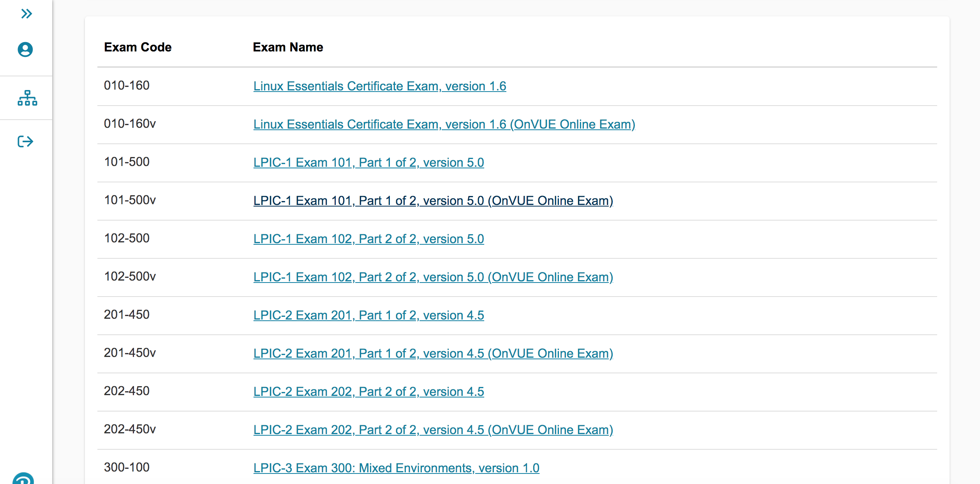The image size is (980, 484).
Task: Select exam code 202-450 cell
Action: (x=127, y=391)
